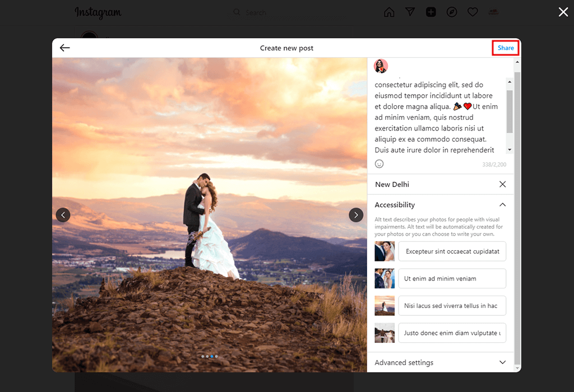The image size is (574, 392).
Task: Click caption scrollbar up arrow
Action: pyautogui.click(x=510, y=82)
